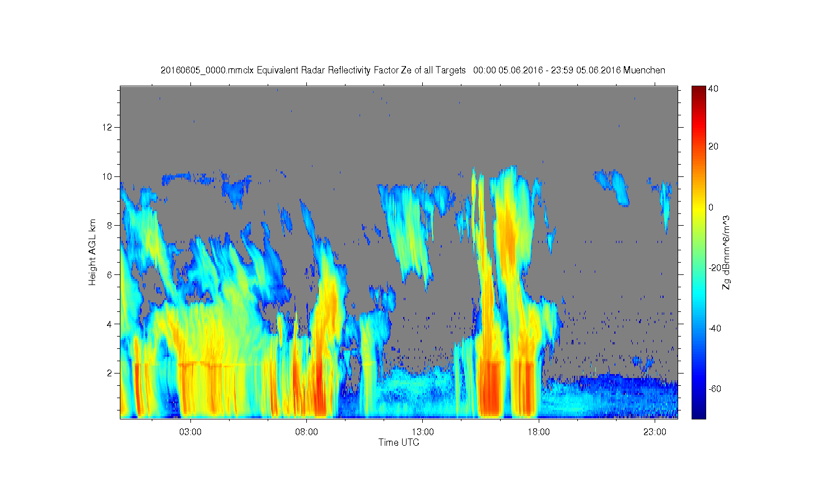This screenshot has height=504, width=840.
Task: Click the height tick label 4
Action: click(x=110, y=324)
